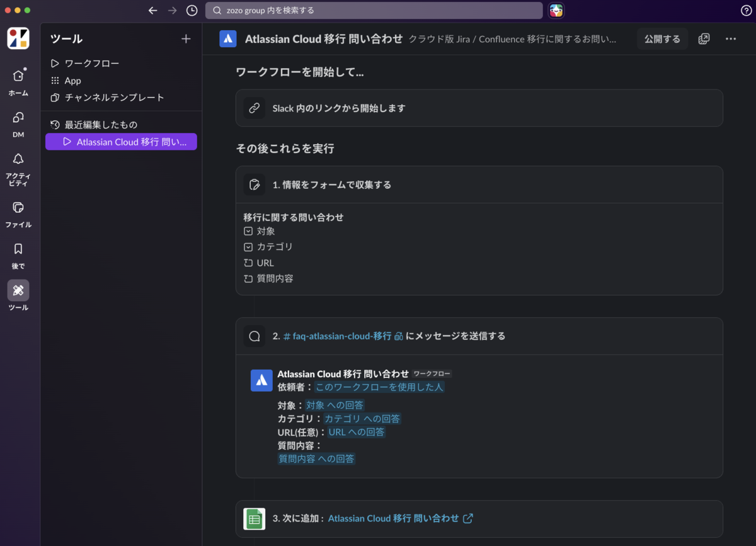
Task: Open ファイル in the sidebar
Action: 18,213
